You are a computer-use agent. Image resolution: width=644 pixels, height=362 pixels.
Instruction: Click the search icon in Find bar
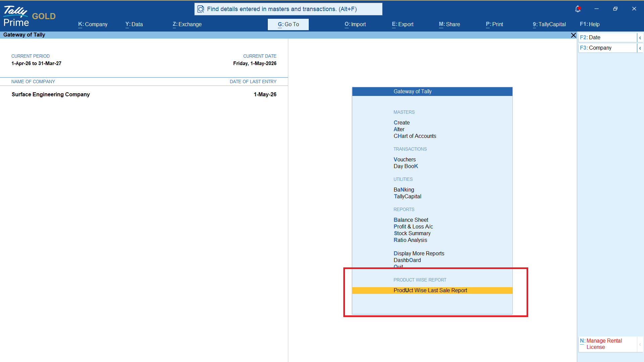(x=201, y=9)
